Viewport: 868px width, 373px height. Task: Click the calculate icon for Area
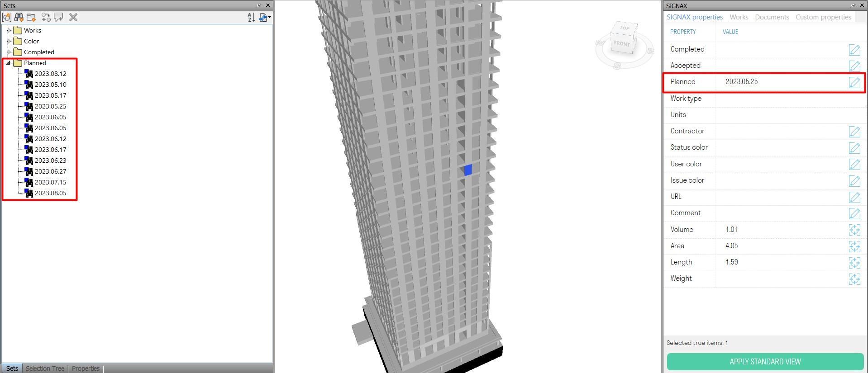tap(854, 246)
